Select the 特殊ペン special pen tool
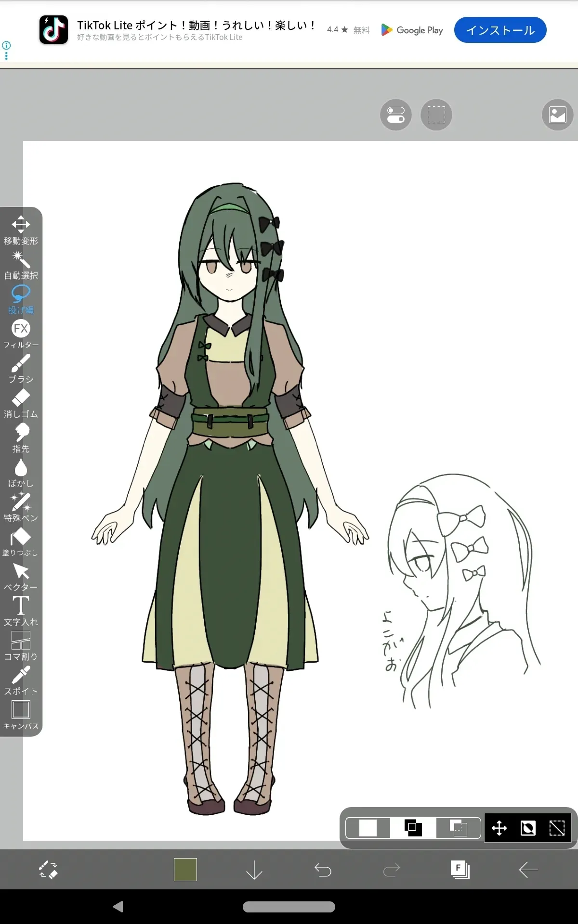 pyautogui.click(x=21, y=507)
